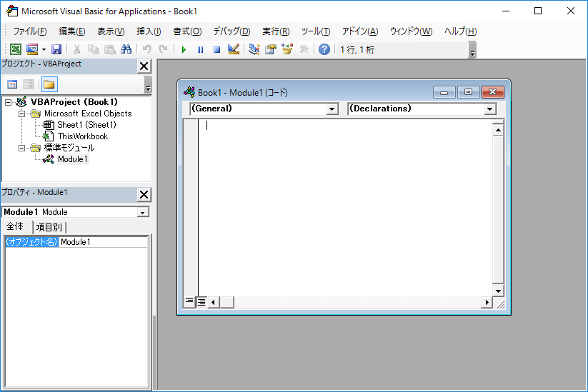Collapse the Microsoft Excel Objects folder

click(x=21, y=114)
